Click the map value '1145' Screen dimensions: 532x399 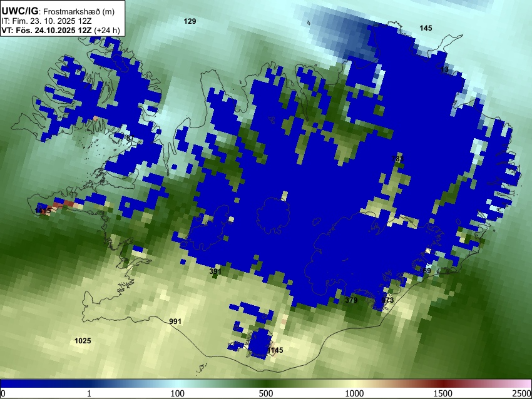click(275, 350)
